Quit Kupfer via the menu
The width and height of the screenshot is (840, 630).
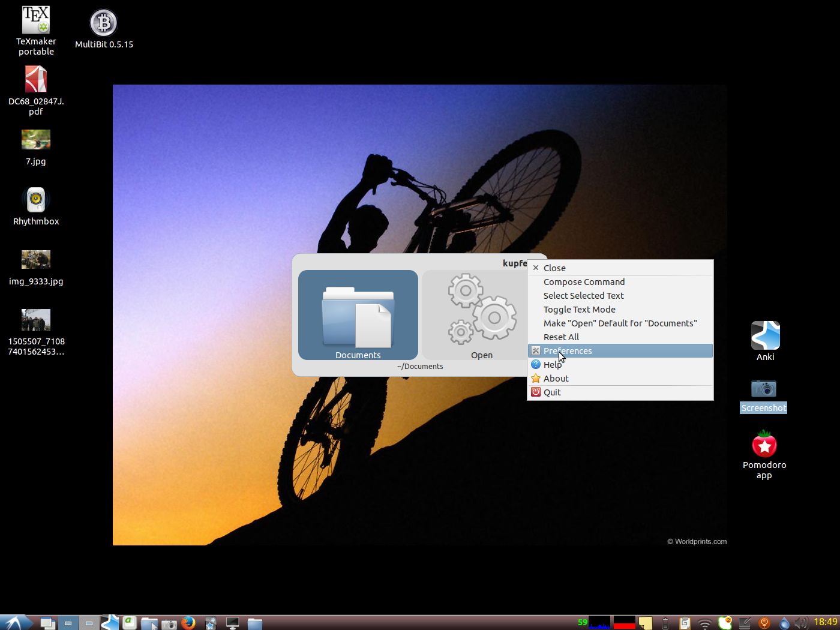point(620,392)
